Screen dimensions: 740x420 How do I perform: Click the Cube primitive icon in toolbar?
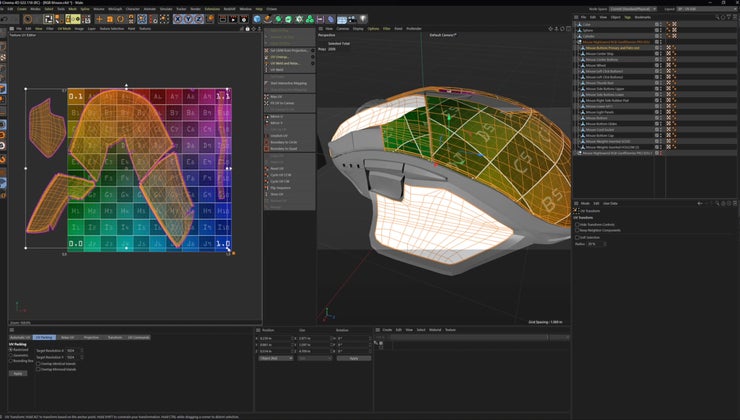[257, 19]
